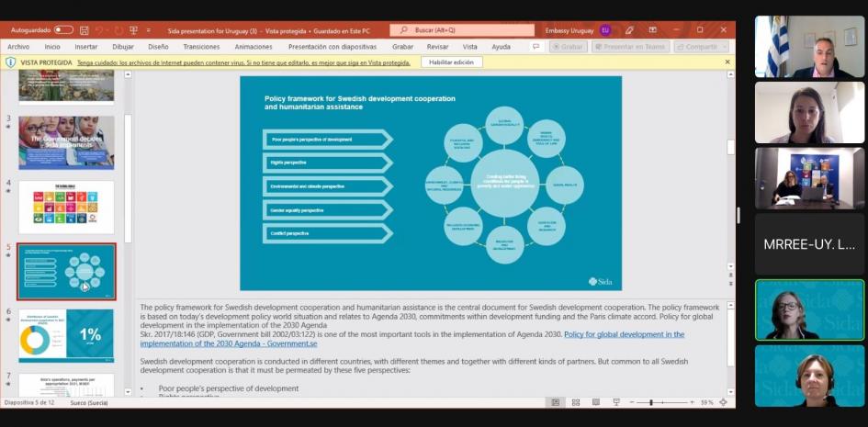Viewport: 868px width, 427px height.
Task: Click slide panel scroll up arrow
Action: pyautogui.click(x=128, y=74)
